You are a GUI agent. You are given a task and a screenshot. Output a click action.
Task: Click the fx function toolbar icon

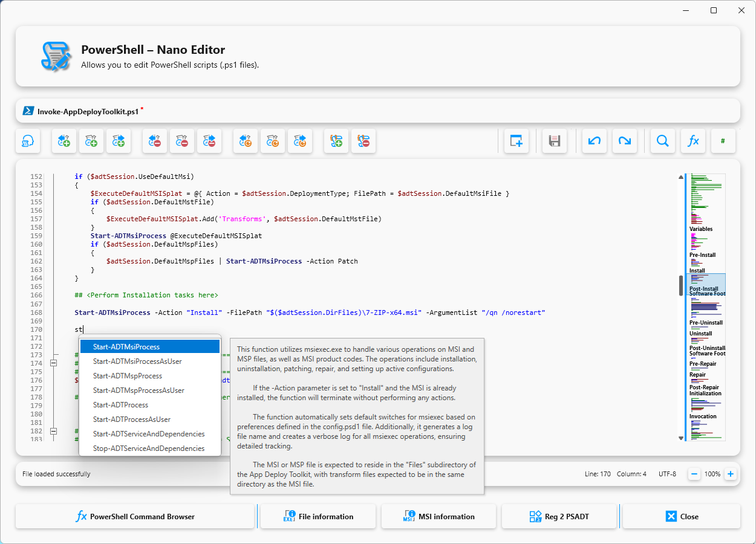693,141
